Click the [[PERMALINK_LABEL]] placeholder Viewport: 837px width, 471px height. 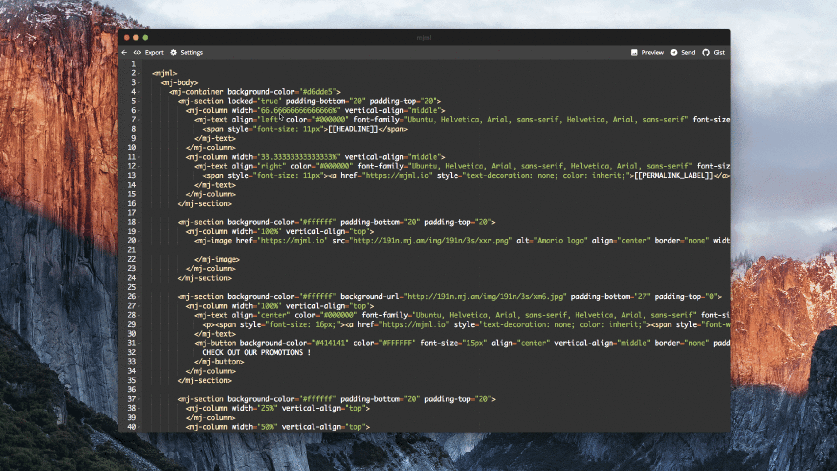pyautogui.click(x=674, y=176)
